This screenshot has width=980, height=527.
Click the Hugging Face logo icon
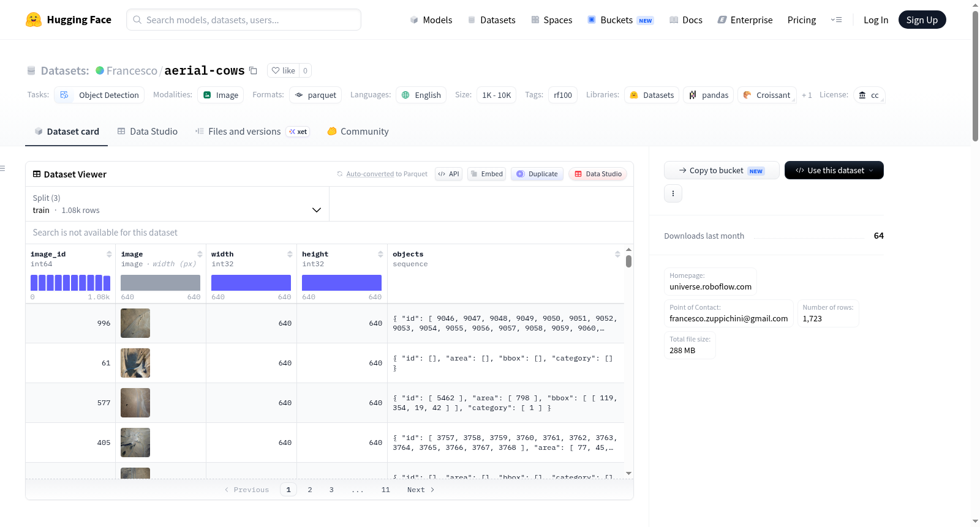coord(34,20)
